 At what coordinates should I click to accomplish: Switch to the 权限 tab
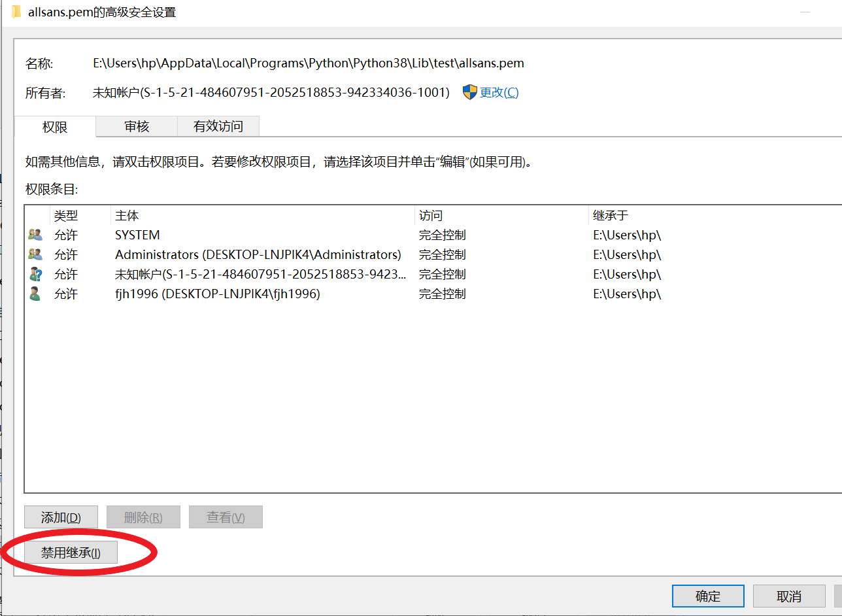pos(55,126)
